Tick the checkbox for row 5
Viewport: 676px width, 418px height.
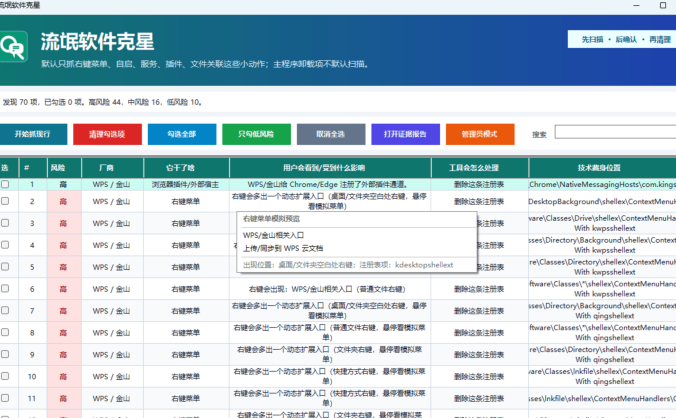[x=5, y=266]
